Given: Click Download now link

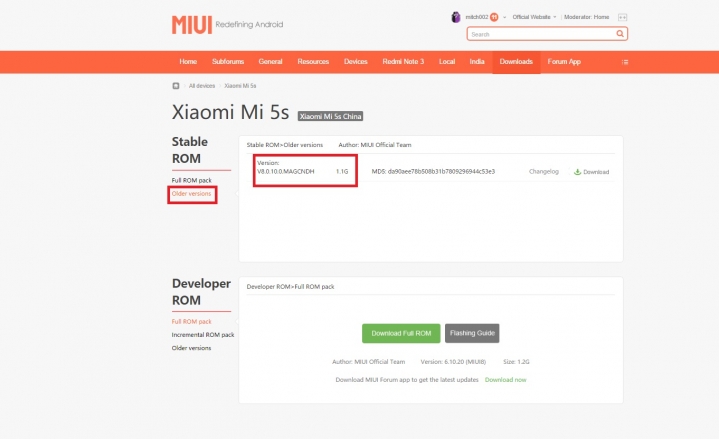Looking at the screenshot, I should (505, 380).
